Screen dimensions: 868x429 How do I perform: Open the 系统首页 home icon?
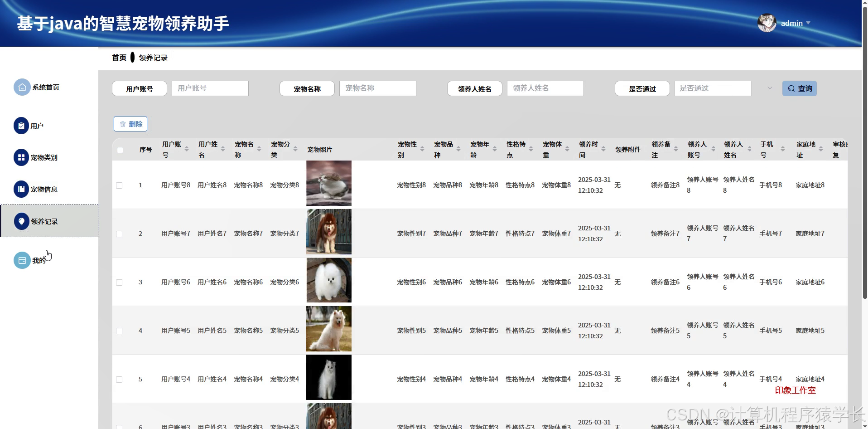tap(22, 88)
